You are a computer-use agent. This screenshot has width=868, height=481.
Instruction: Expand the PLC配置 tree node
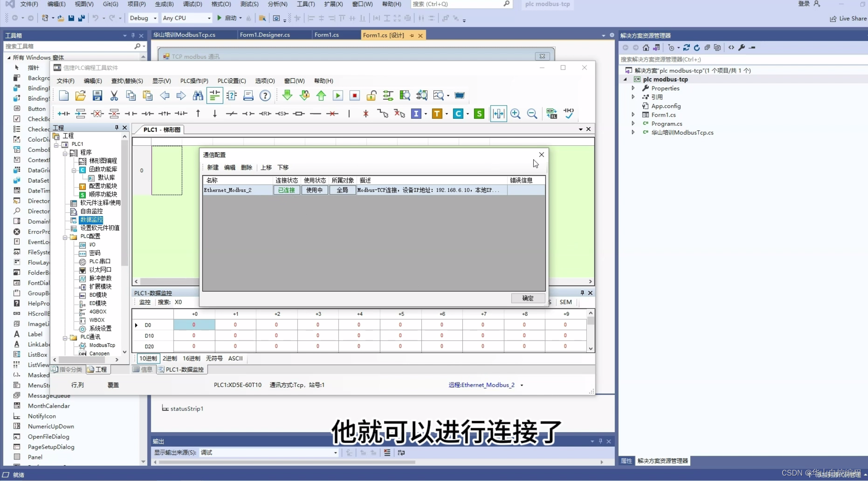pos(66,236)
